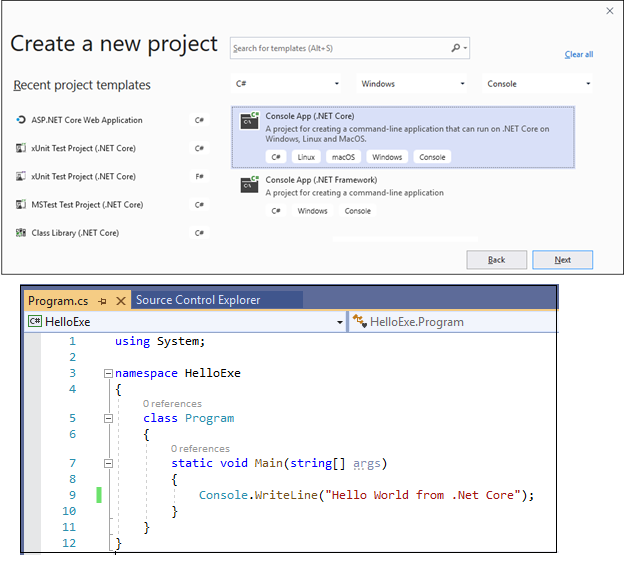Click the args parameter in Main
Image resolution: width=625 pixels, height=568 pixels.
point(367,464)
